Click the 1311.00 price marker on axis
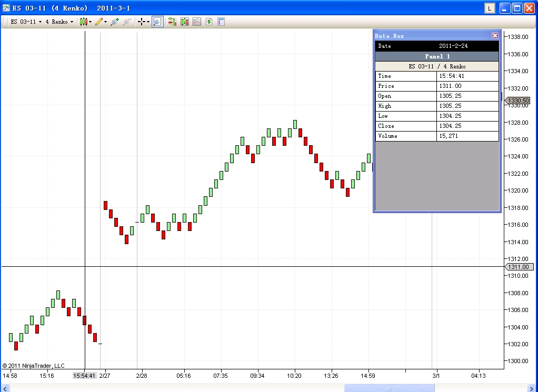Image resolution: width=538 pixels, height=392 pixels. point(519,267)
